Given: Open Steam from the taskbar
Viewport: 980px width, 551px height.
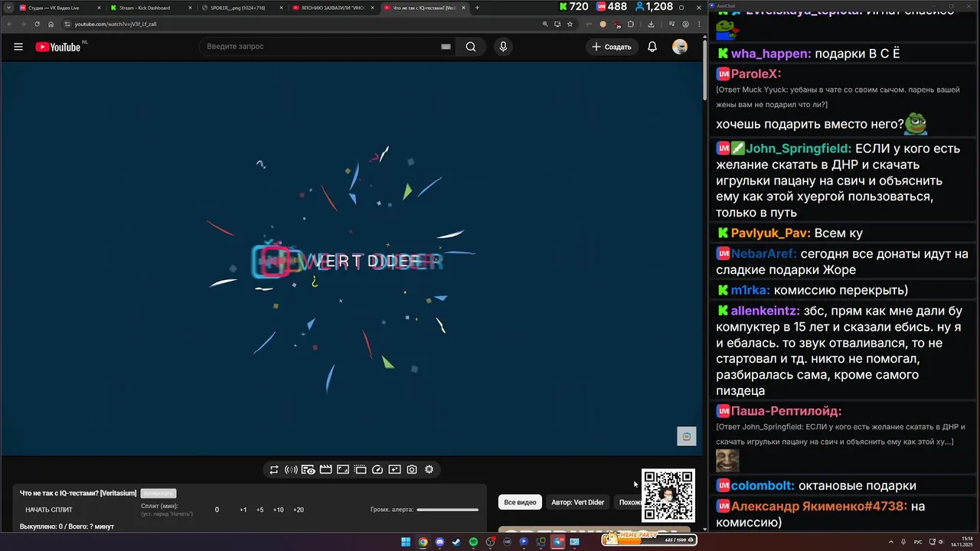Looking at the screenshot, I should (x=456, y=542).
